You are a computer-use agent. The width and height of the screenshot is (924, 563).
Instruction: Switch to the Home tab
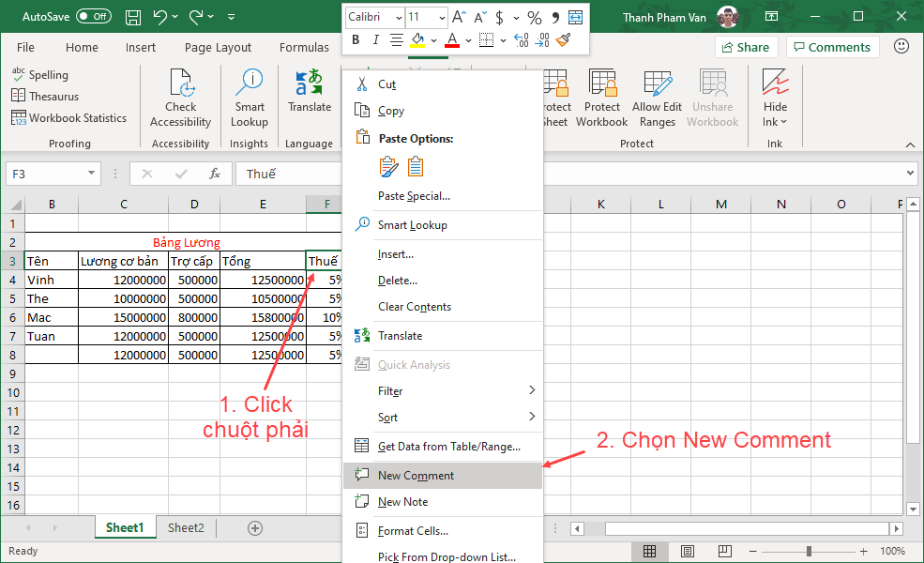pos(82,47)
